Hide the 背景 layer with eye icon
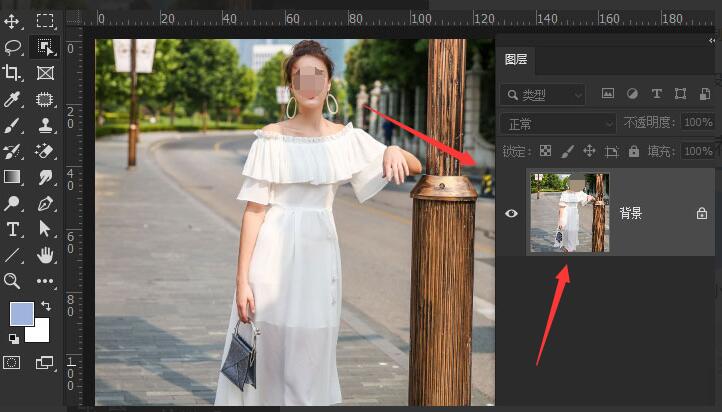 click(x=511, y=213)
